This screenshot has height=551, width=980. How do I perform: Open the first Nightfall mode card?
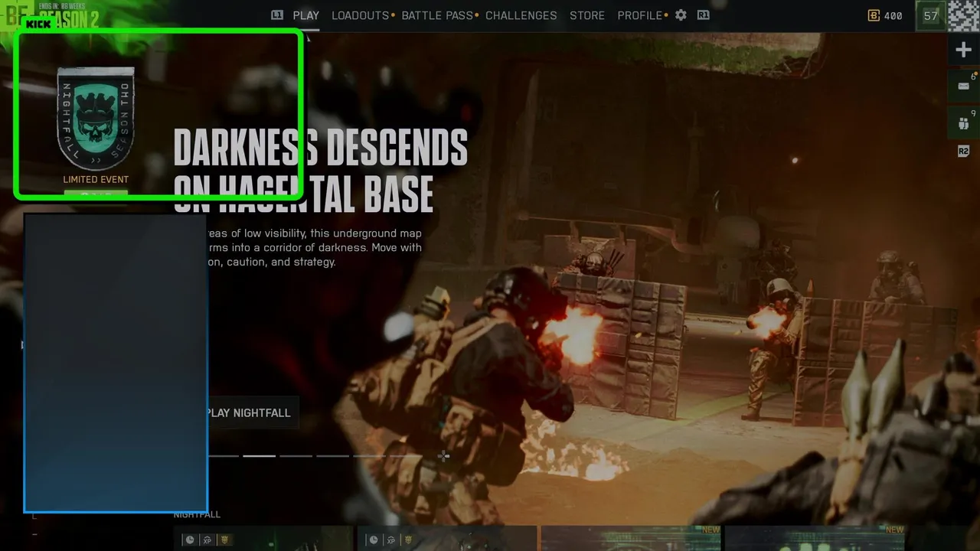tap(263, 538)
